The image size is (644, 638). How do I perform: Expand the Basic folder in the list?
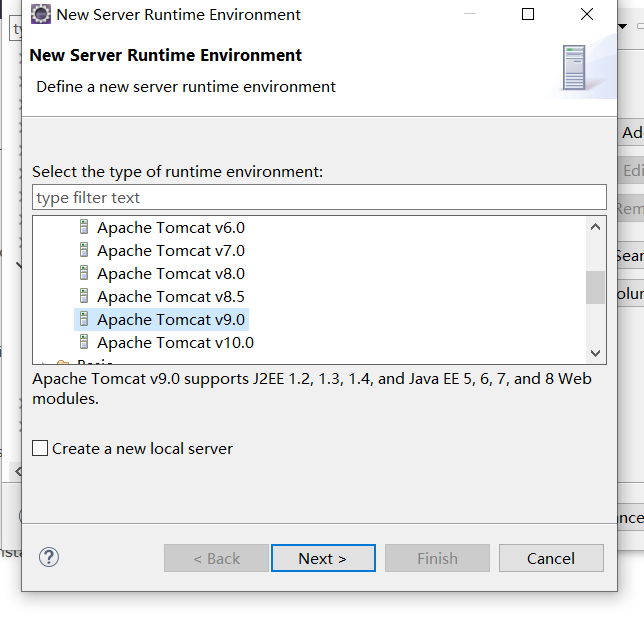[44, 362]
